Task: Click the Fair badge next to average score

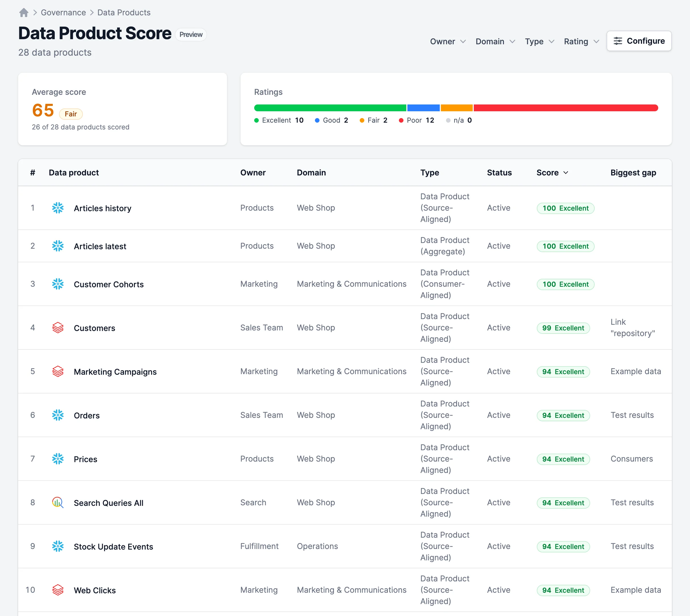Action: (71, 114)
